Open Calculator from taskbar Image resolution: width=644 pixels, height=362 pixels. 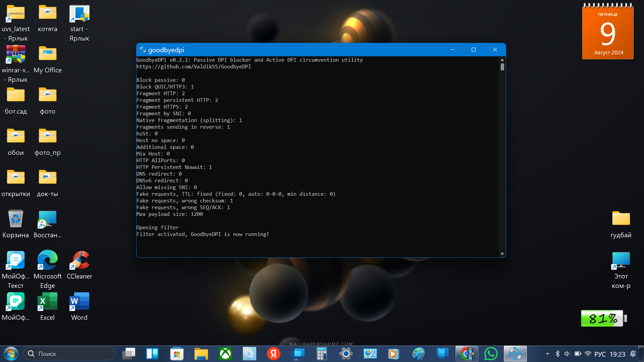(322, 354)
